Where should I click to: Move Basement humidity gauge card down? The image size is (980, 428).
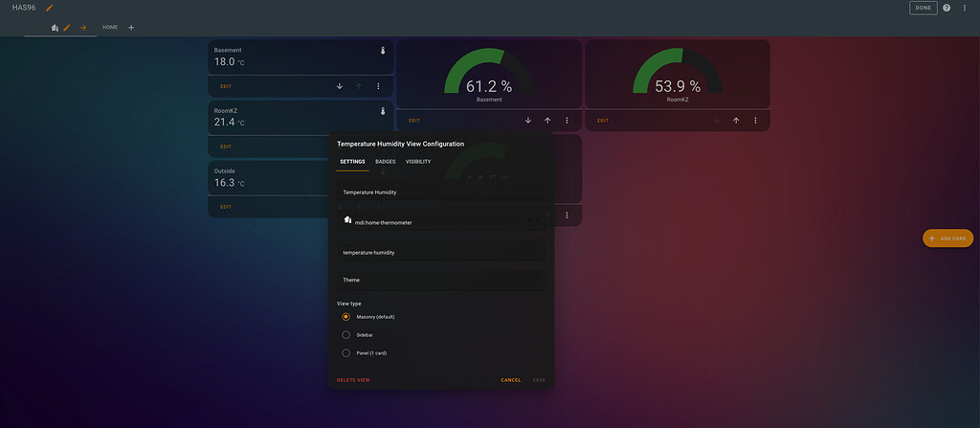click(528, 120)
